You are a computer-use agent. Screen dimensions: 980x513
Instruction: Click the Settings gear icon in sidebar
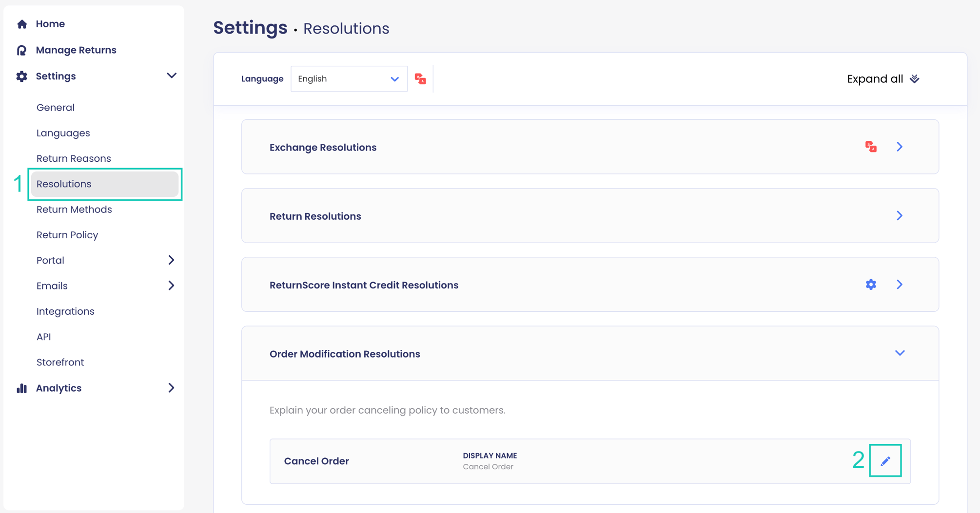[x=21, y=76]
